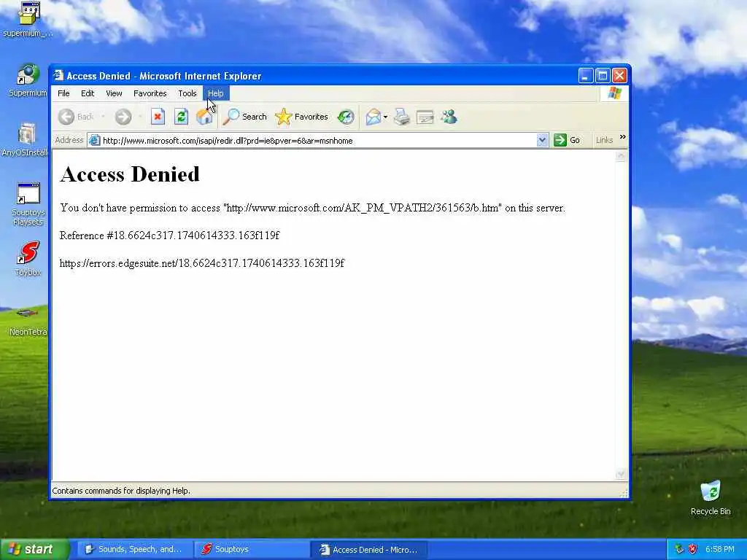Open the Favorites menu

[150, 93]
